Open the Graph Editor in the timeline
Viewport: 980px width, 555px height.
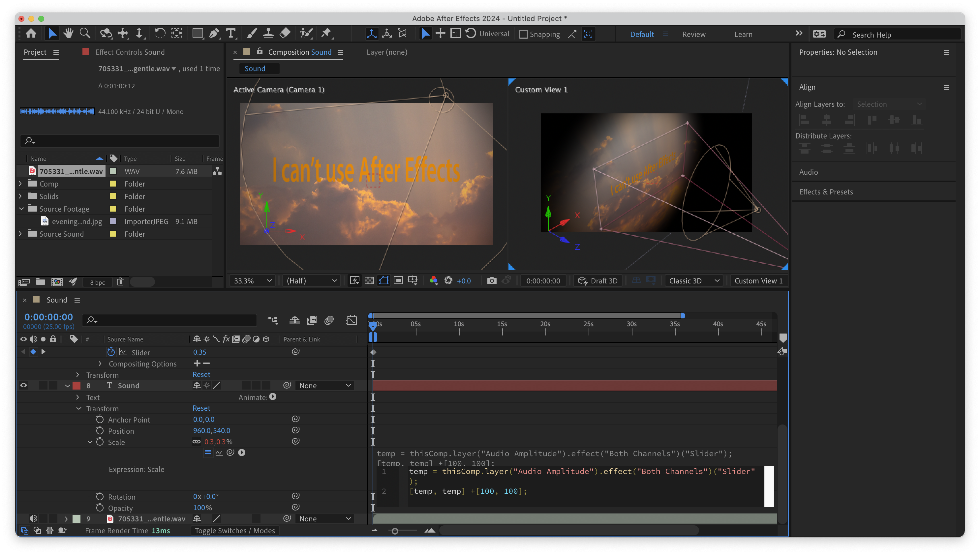point(351,320)
